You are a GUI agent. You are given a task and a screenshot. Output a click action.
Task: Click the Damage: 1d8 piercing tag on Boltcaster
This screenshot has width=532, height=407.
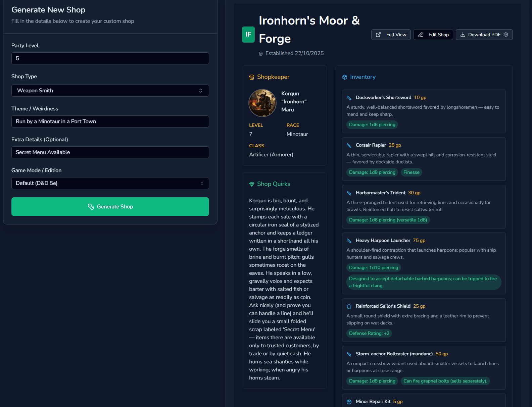pyautogui.click(x=372, y=381)
